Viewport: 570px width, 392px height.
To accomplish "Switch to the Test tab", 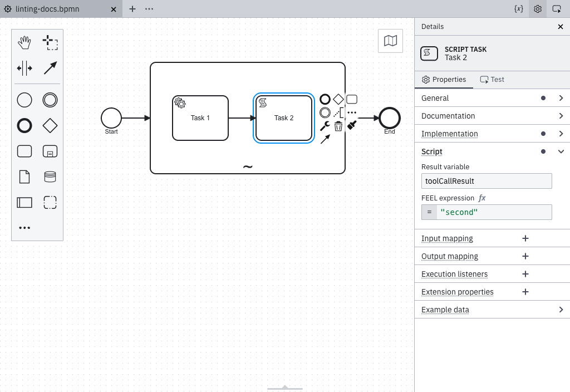I will (492, 80).
